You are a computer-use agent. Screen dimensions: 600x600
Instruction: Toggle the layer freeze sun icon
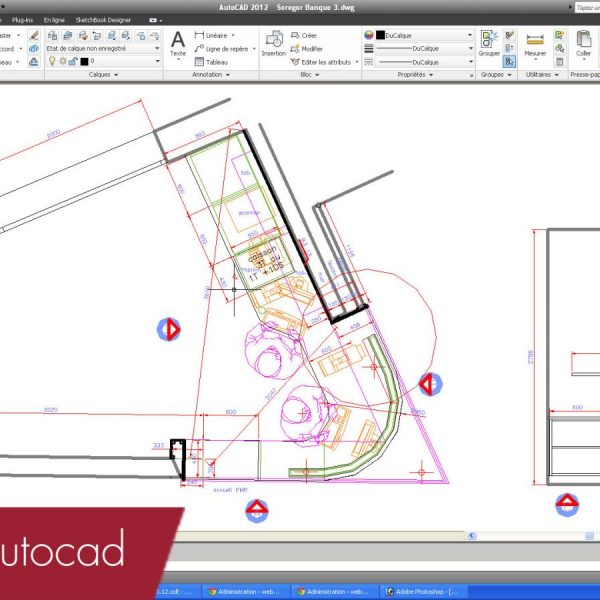click(61, 61)
